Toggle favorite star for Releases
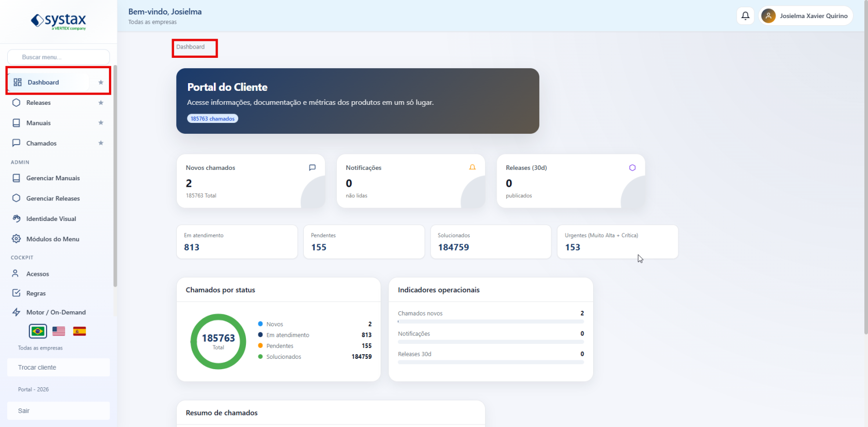Viewport: 868px width, 427px height. pos(101,103)
